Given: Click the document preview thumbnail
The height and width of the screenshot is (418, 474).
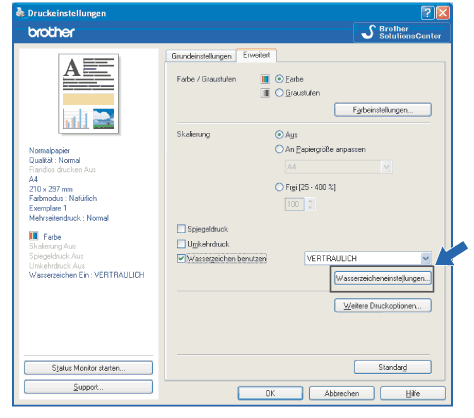Looking at the screenshot, I should (89, 94).
